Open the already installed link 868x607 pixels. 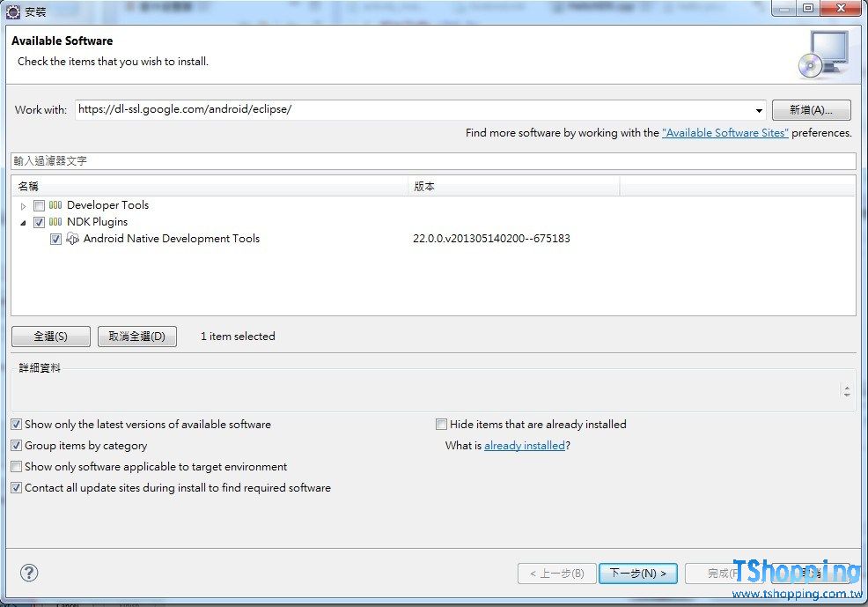(524, 446)
